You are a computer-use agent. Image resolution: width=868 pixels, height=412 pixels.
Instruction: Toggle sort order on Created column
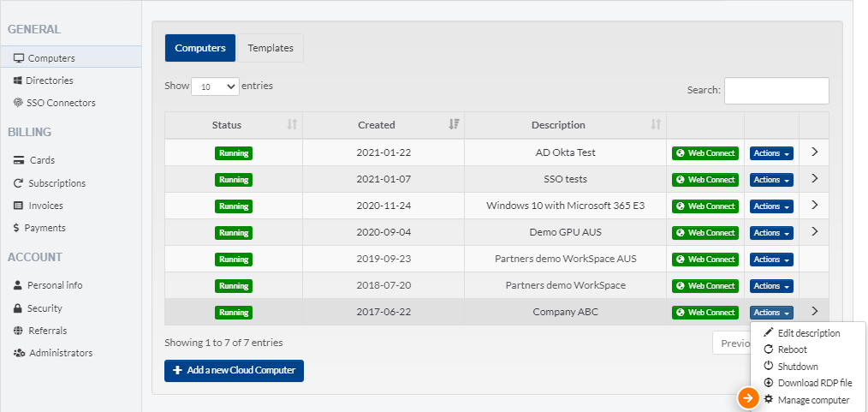[x=454, y=124]
